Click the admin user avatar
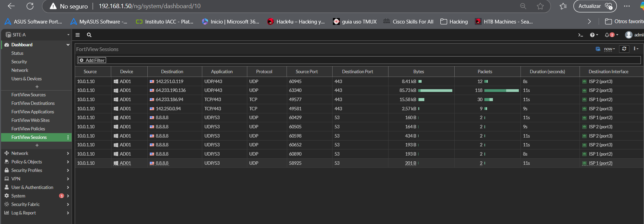This screenshot has width=644, height=224. click(x=628, y=35)
